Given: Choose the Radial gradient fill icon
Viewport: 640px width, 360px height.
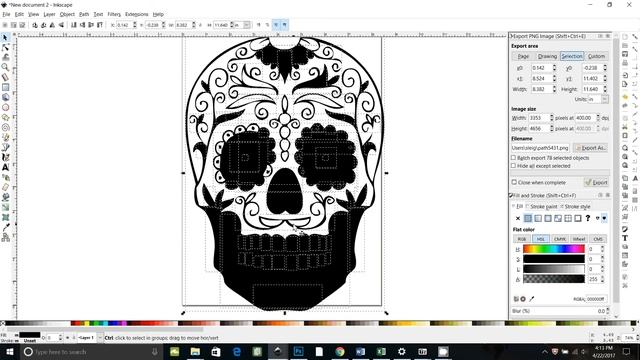Looking at the screenshot, I should (x=548, y=218).
